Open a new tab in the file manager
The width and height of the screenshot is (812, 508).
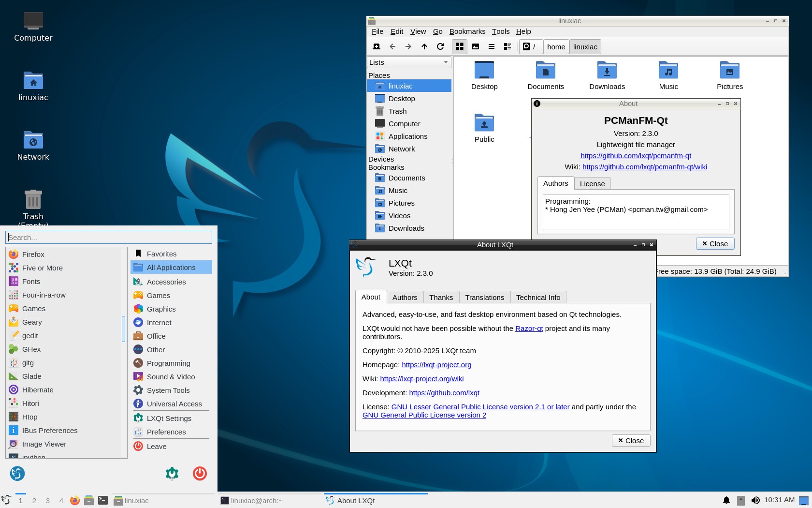376,46
